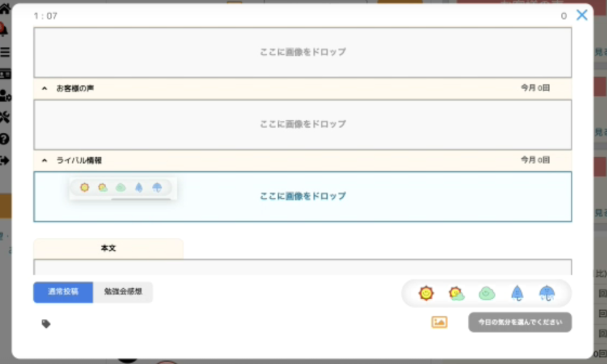
Task: Switch post type to 勉強会感想
Action: [123, 292]
